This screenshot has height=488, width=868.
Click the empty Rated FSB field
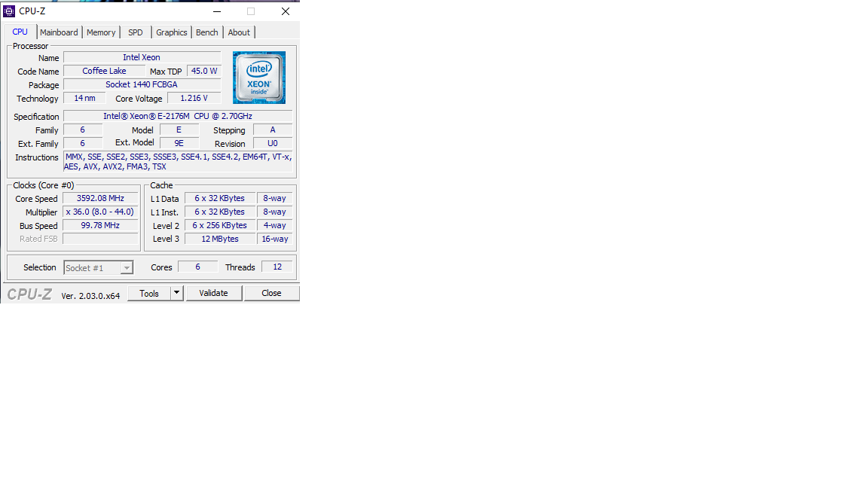100,239
